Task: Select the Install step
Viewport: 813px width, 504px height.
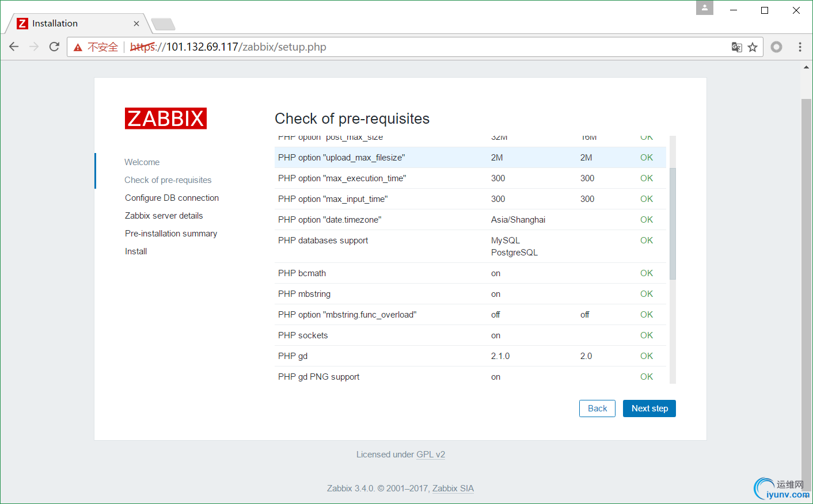Action: [136, 251]
